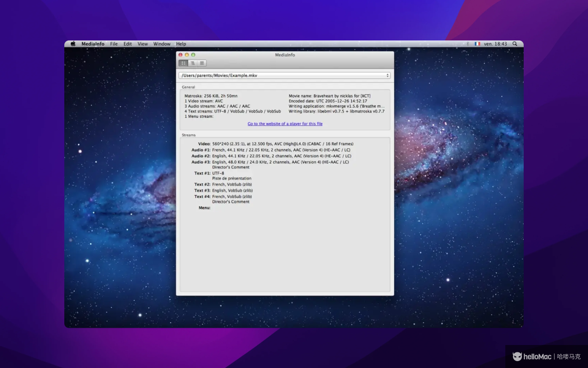Viewport: 588px width, 368px height.
Task: Click the Streams section label
Action: click(188, 135)
